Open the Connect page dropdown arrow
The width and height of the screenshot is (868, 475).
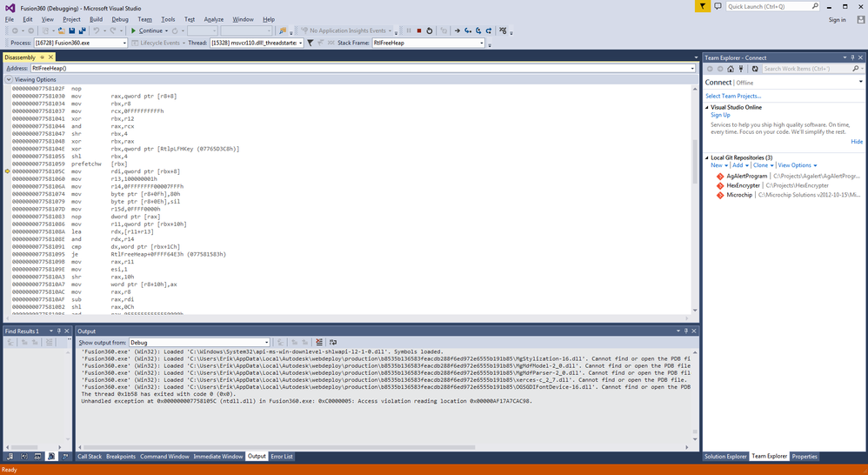click(860, 82)
